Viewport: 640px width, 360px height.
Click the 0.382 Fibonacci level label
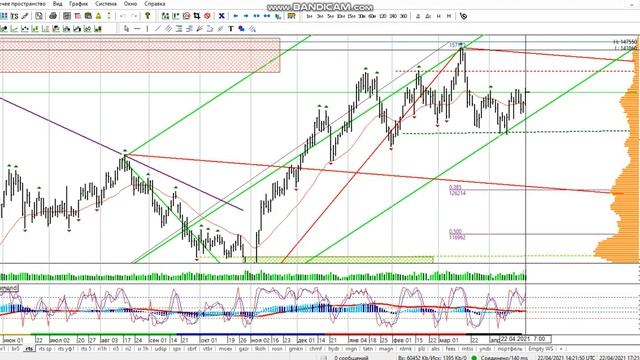click(x=455, y=187)
